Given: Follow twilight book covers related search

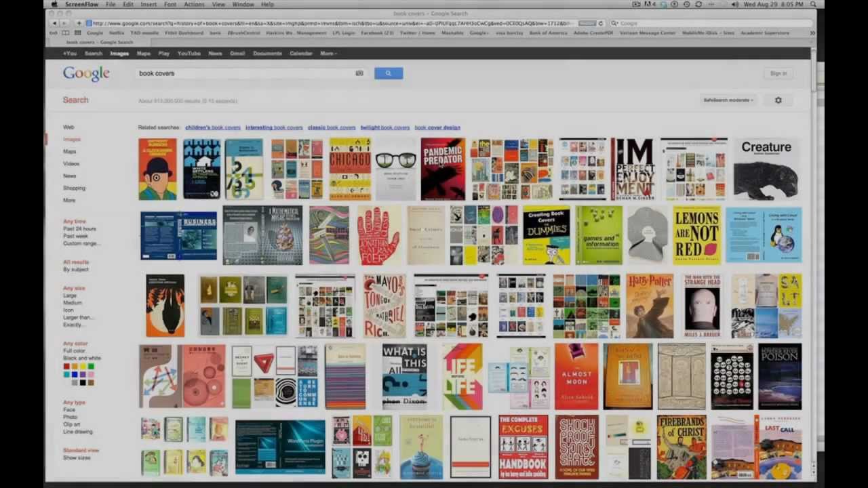Looking at the screenshot, I should [385, 127].
